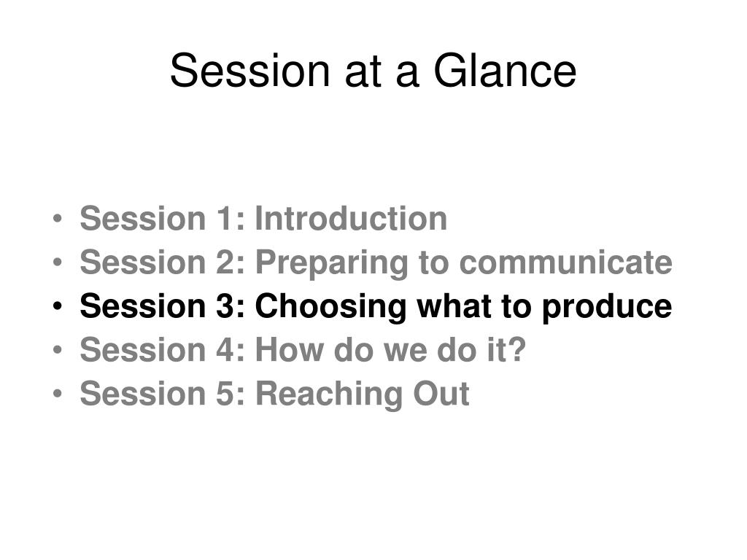Screen dimensions: 747x560
Task: Click the bullet dot before Session 5
Action: click(58, 394)
